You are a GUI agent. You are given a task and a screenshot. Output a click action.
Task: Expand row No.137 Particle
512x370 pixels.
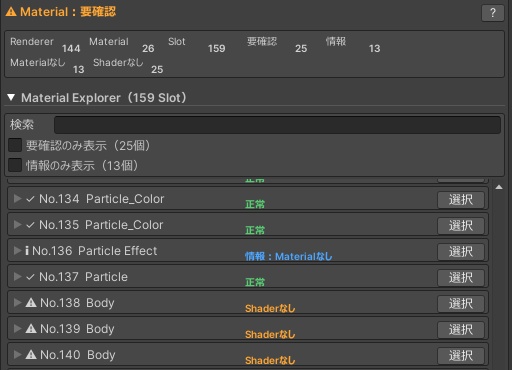point(17,277)
